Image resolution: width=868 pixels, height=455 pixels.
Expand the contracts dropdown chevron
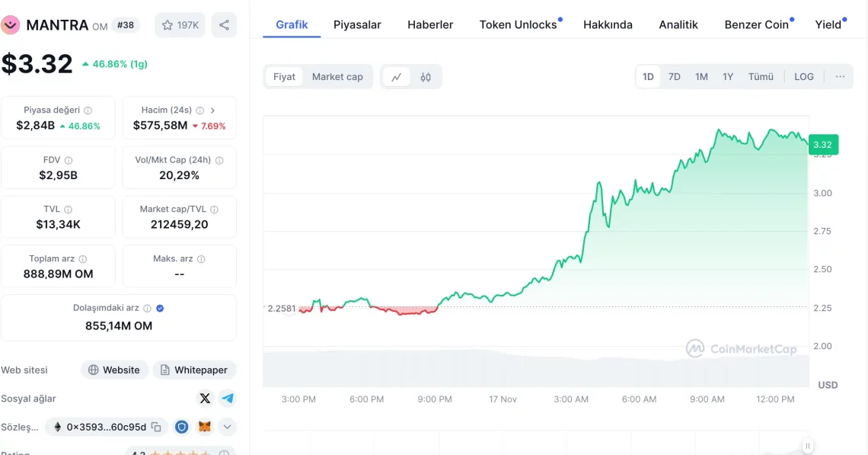[x=227, y=427]
